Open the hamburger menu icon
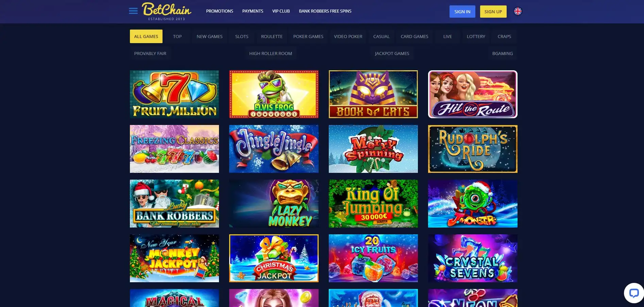644x307 pixels. click(133, 11)
